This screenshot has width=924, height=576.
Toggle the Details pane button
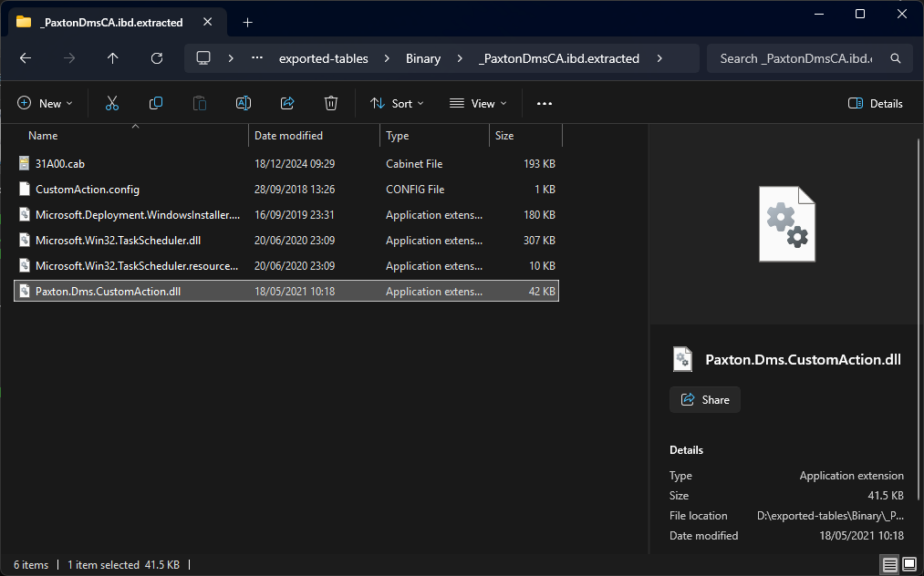pyautogui.click(x=875, y=104)
